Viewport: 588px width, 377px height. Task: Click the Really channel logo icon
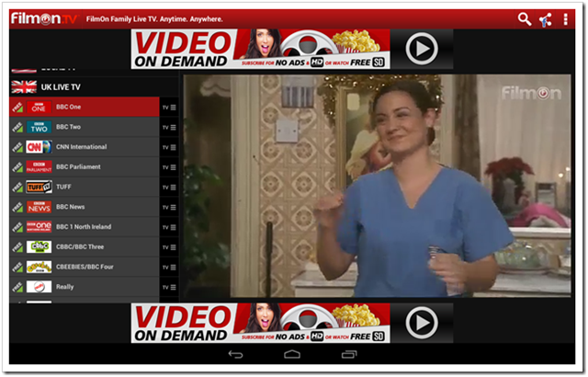(x=39, y=287)
